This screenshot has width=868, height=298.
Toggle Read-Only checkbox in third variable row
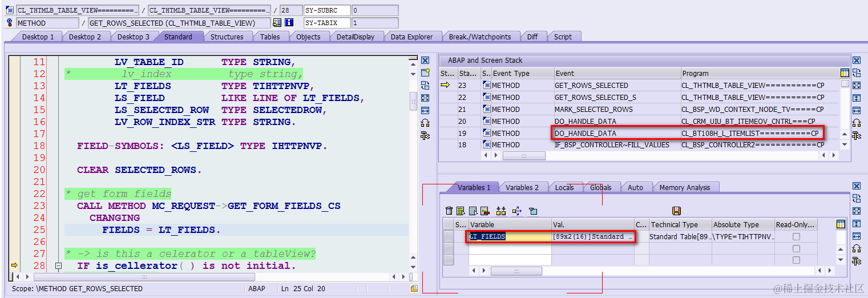[x=796, y=260]
